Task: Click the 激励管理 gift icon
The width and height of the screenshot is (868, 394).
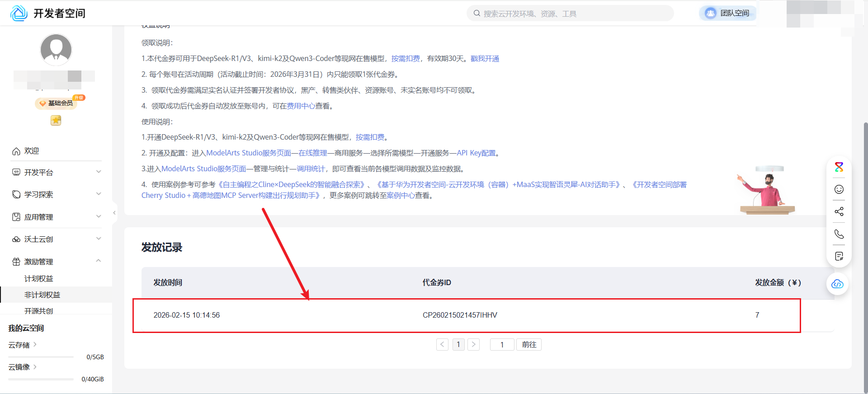Action: click(16, 262)
